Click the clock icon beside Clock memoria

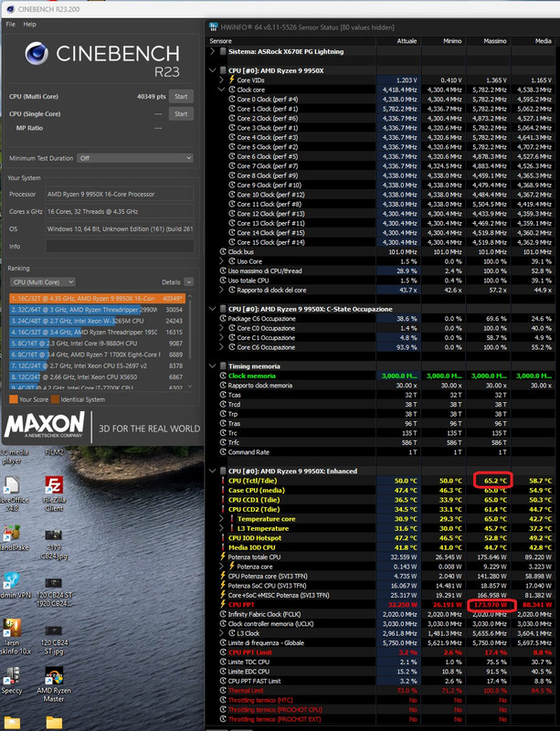click(x=223, y=376)
